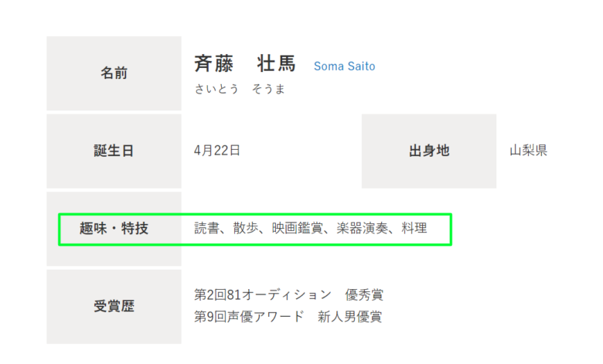
Task: Select the 斉藤 壮馬 name heading
Action: (x=244, y=63)
